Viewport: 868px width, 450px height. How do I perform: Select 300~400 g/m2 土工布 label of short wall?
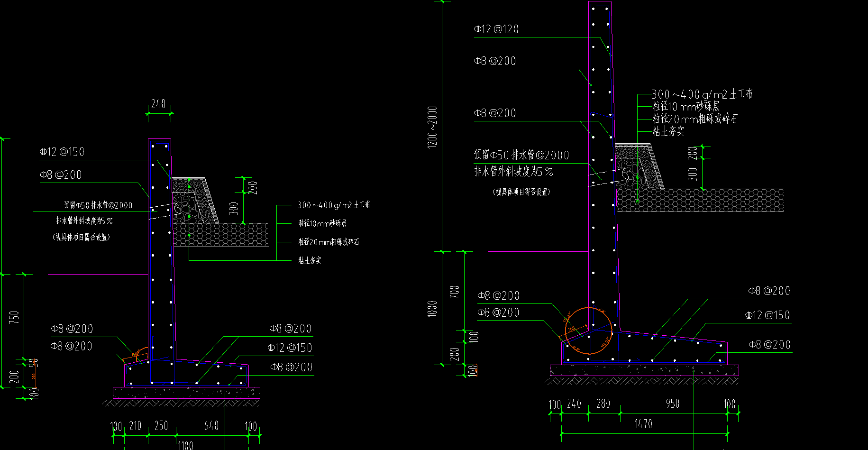[x=334, y=205]
